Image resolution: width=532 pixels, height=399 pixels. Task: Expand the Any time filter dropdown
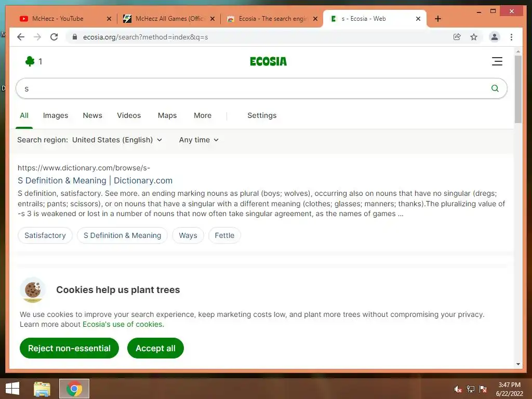pos(199,140)
